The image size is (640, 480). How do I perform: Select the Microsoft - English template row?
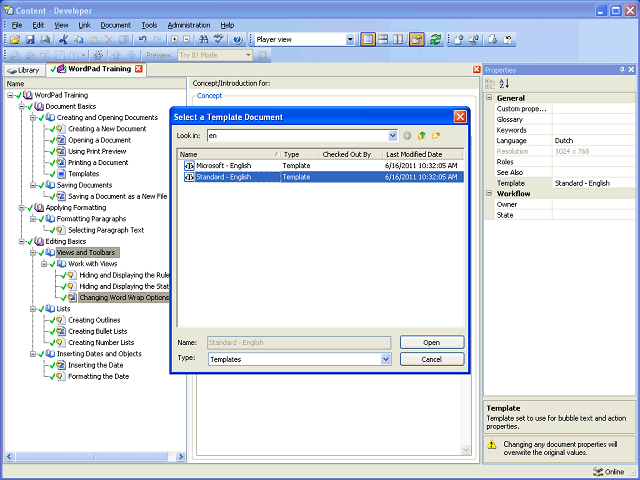coord(321,166)
